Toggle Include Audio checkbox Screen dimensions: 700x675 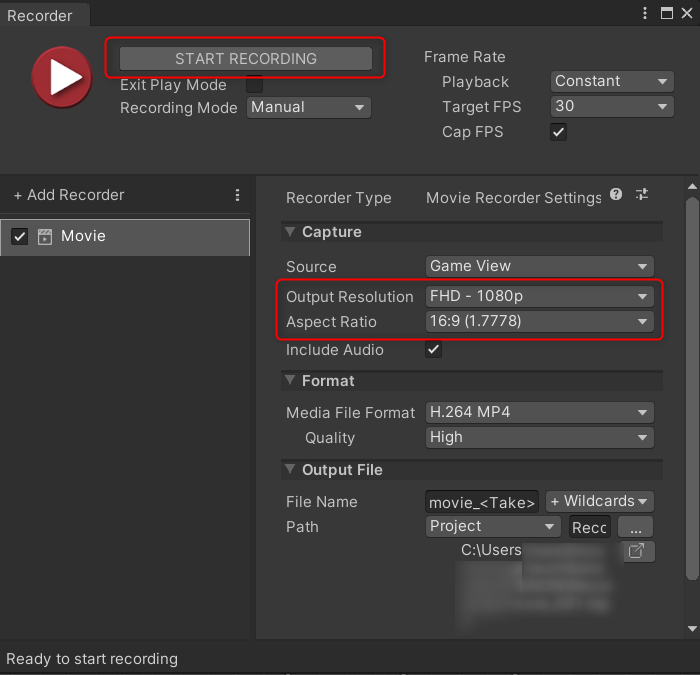[x=433, y=350]
